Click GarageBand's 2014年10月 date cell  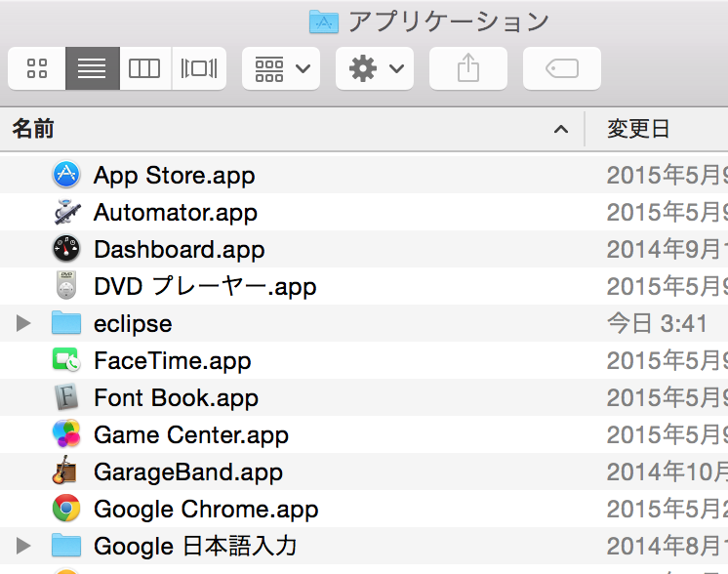(x=667, y=471)
